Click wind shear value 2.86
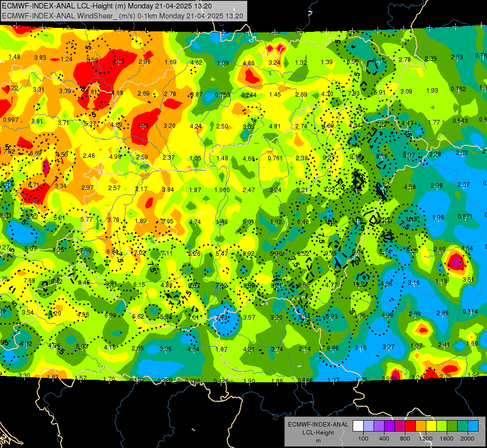Screen dimensions: 487x448 coord(442,313)
